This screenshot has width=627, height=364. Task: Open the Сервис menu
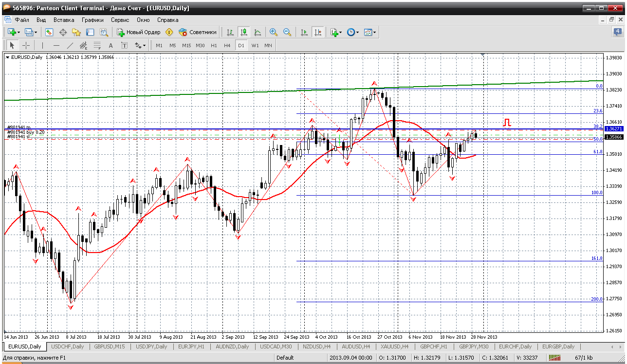click(120, 20)
